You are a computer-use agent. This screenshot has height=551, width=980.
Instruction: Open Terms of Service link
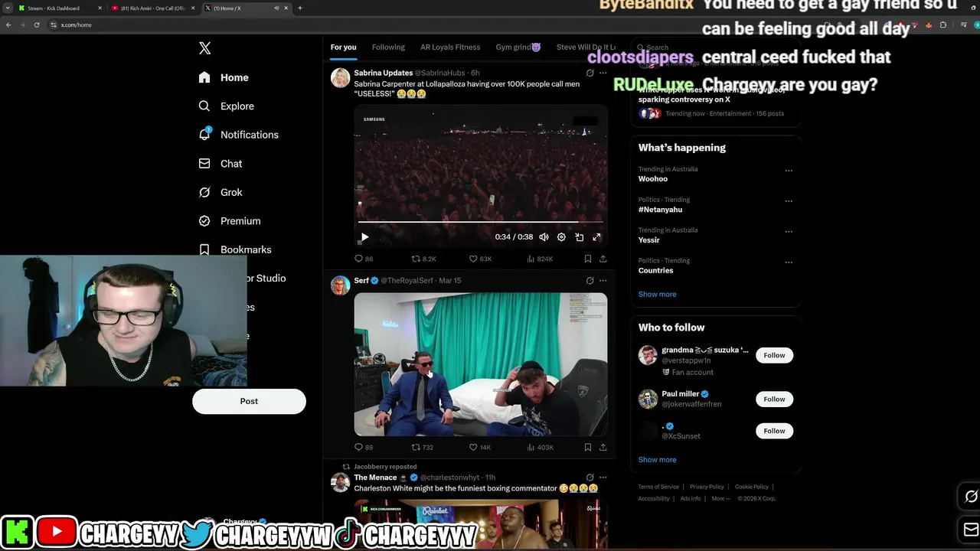tap(658, 487)
